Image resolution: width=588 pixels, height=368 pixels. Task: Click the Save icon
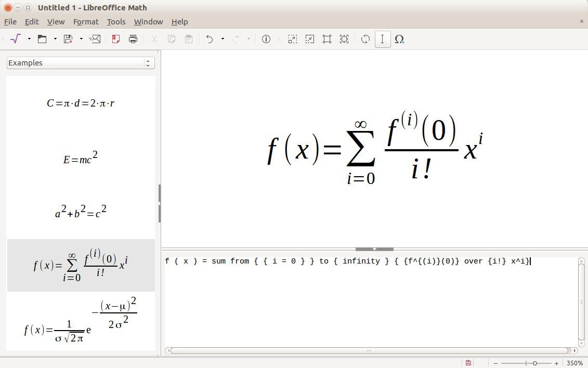coord(68,39)
